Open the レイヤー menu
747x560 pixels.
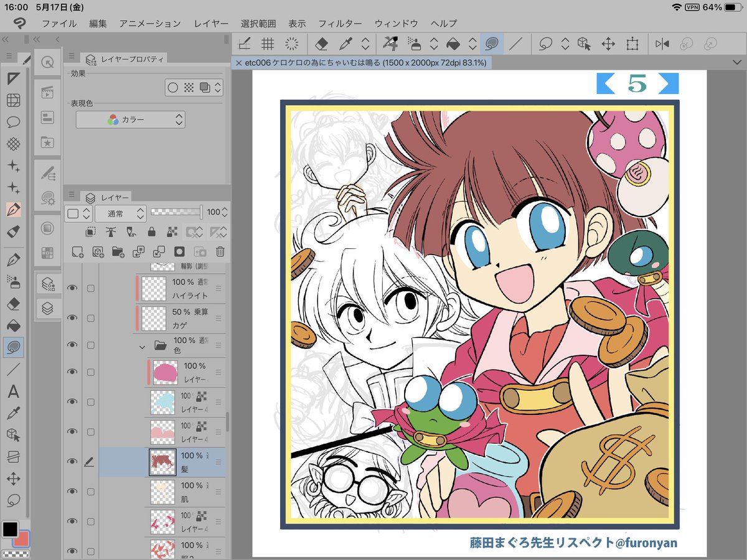(211, 24)
